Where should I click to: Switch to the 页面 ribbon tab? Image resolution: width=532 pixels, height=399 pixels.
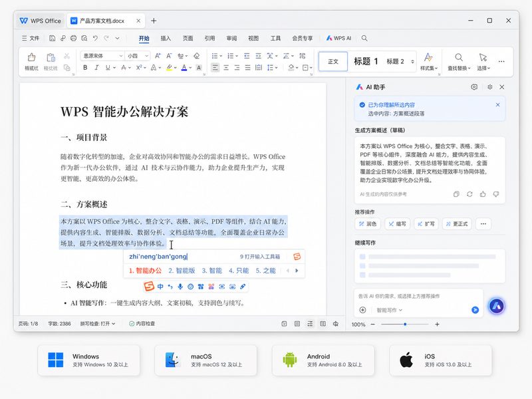click(188, 39)
